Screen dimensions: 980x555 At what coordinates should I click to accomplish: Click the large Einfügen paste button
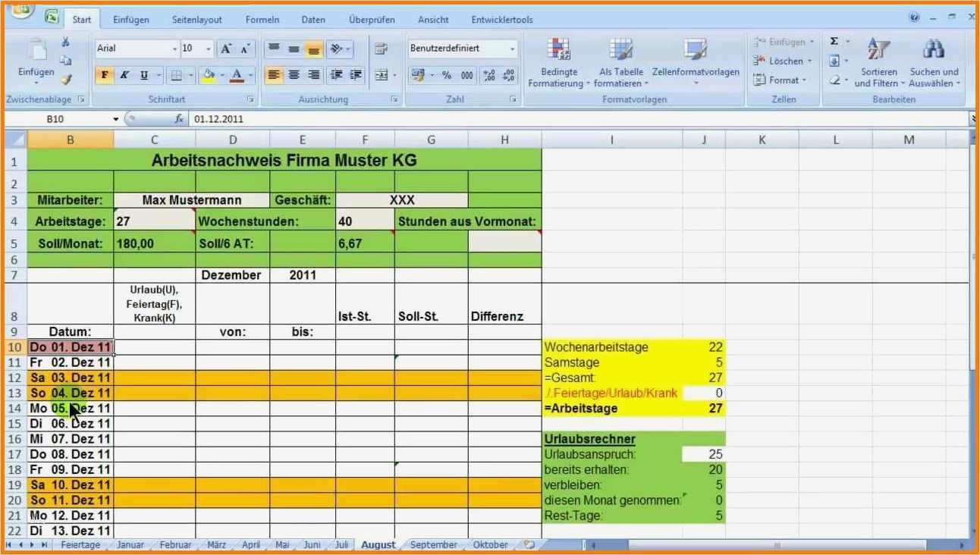point(36,63)
